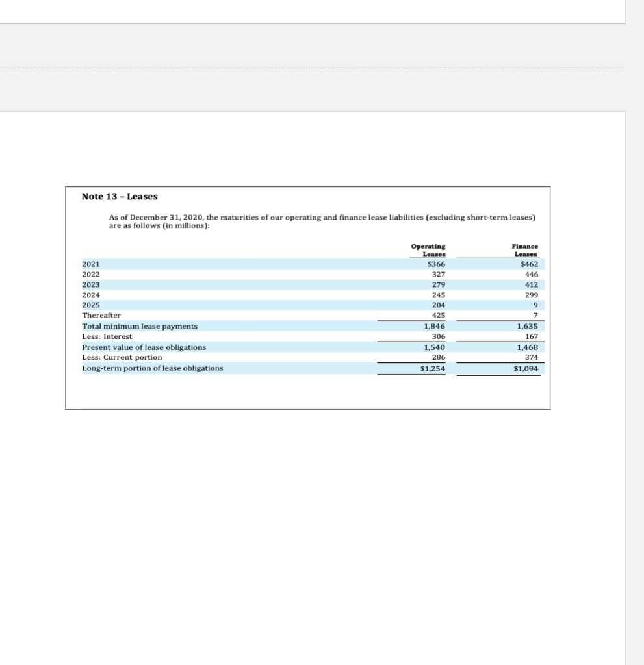Select the Finance Leases column header
Image resolution: width=644 pixels, height=665 pixels.
(525, 250)
